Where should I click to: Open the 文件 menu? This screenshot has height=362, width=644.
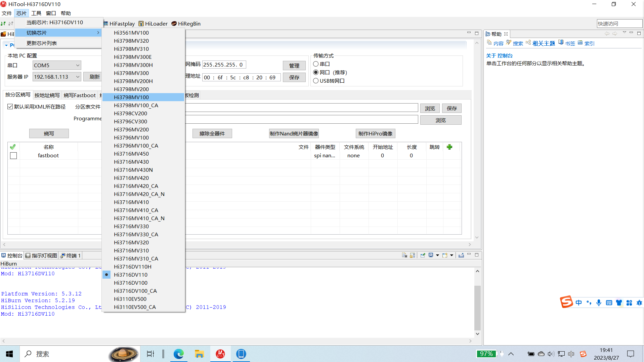tap(7, 13)
